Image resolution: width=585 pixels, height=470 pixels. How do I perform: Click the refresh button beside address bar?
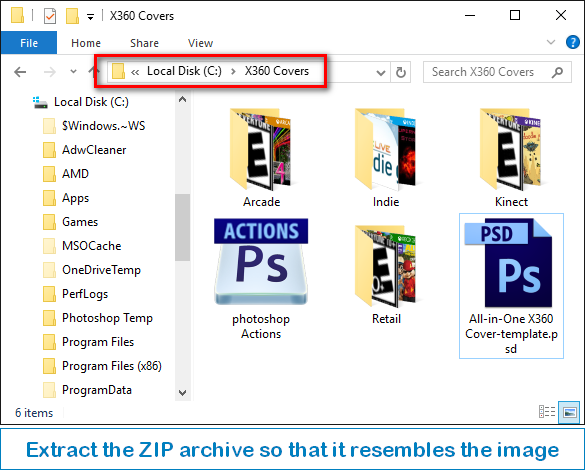click(401, 72)
